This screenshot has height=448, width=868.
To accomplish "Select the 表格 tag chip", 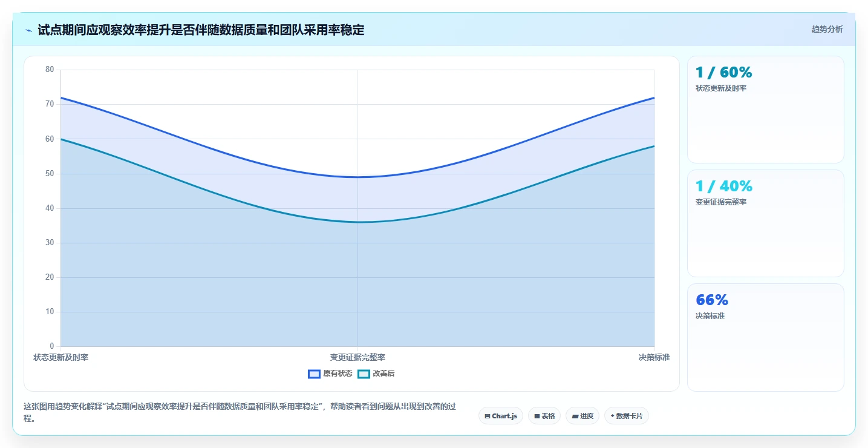I will click(x=544, y=416).
